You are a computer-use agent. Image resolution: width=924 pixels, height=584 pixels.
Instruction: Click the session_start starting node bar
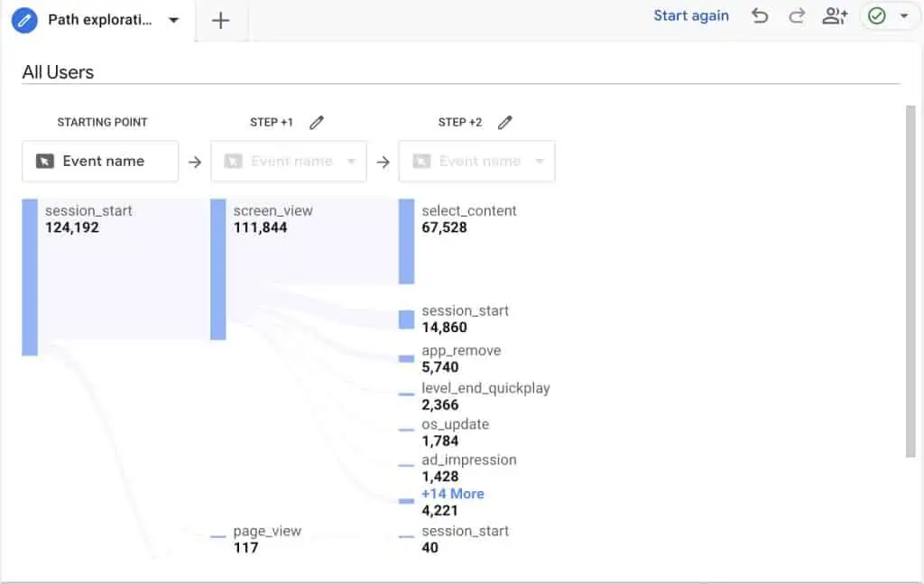[x=30, y=276]
